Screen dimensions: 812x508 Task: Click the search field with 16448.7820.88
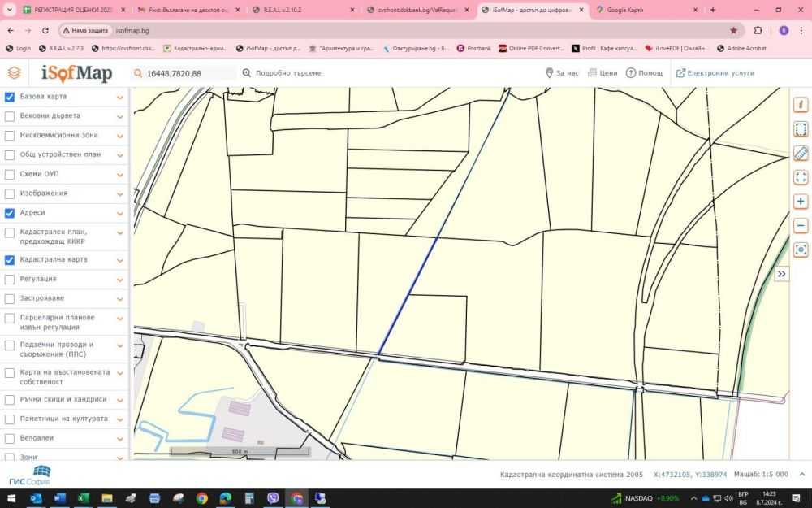pyautogui.click(x=187, y=73)
